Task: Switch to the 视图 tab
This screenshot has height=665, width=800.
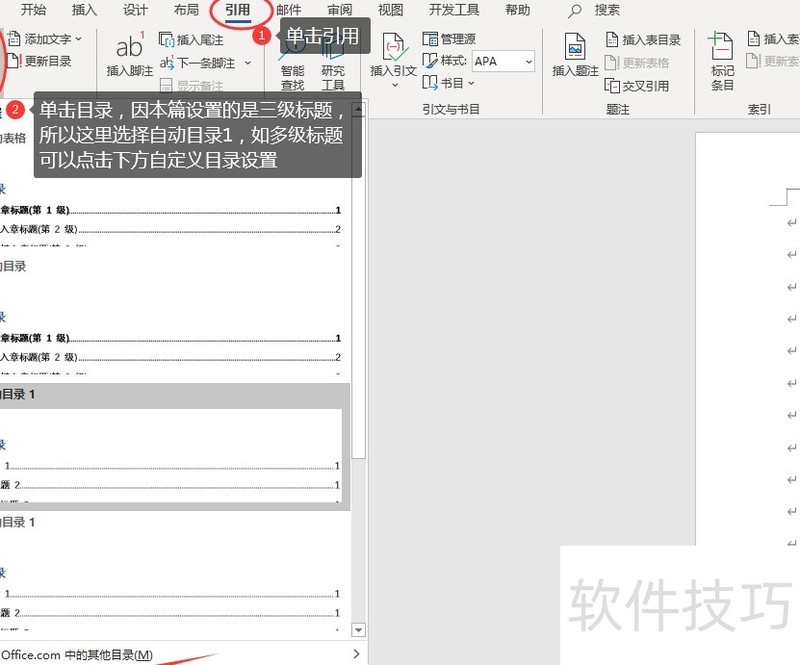Action: [390, 10]
